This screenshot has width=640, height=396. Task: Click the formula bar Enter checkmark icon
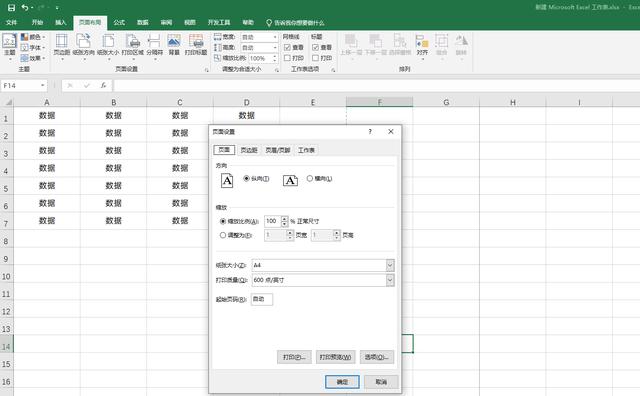[x=87, y=85]
